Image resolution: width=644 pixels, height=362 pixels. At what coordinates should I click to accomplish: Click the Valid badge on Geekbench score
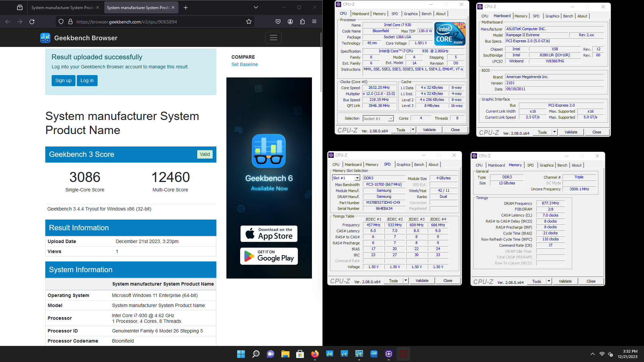pyautogui.click(x=205, y=155)
